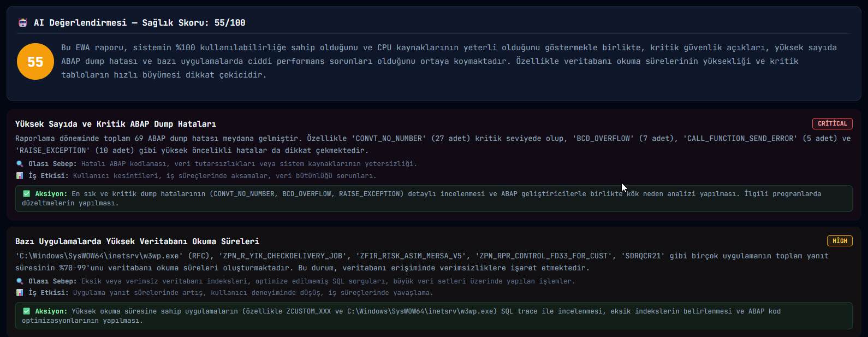
Task: Click the orange 55 health score circle
Action: tap(35, 61)
